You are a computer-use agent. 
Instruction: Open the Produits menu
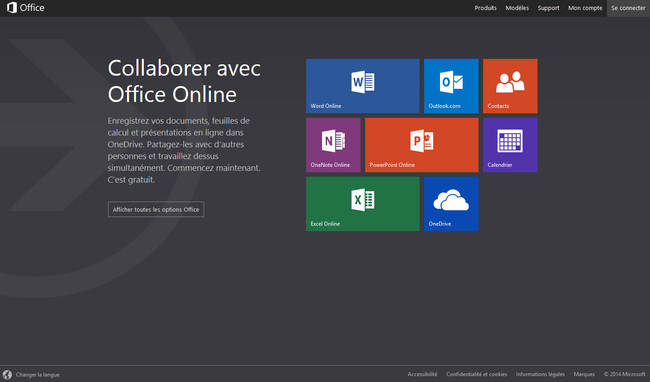coord(485,8)
